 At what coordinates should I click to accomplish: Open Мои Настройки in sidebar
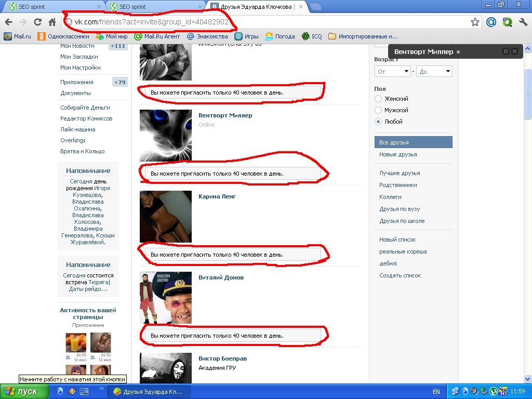[81, 68]
